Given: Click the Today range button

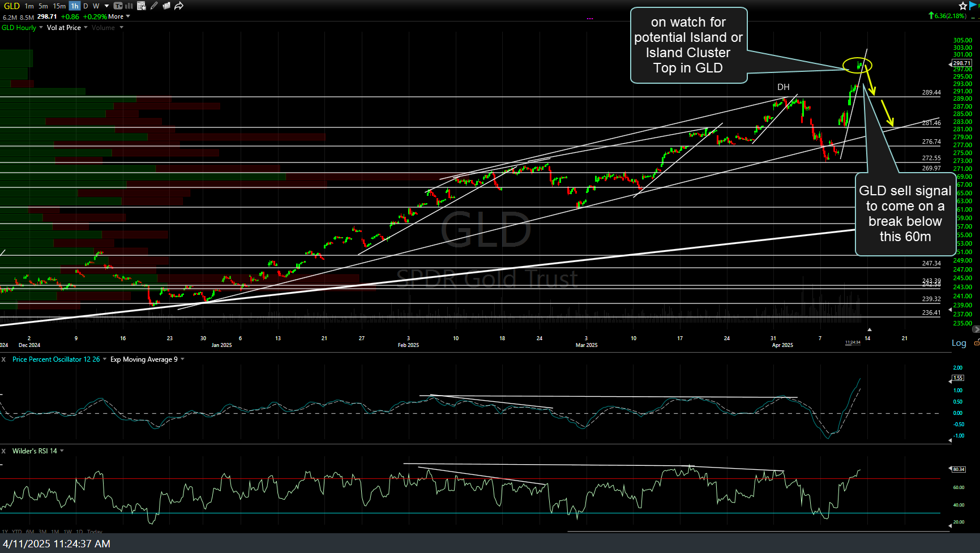Looking at the screenshot, I should pos(95,532).
